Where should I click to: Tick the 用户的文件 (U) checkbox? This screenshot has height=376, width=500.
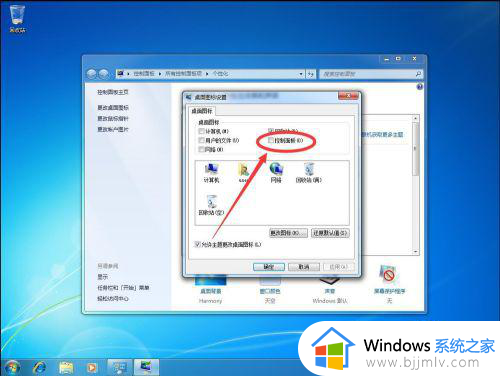click(201, 140)
